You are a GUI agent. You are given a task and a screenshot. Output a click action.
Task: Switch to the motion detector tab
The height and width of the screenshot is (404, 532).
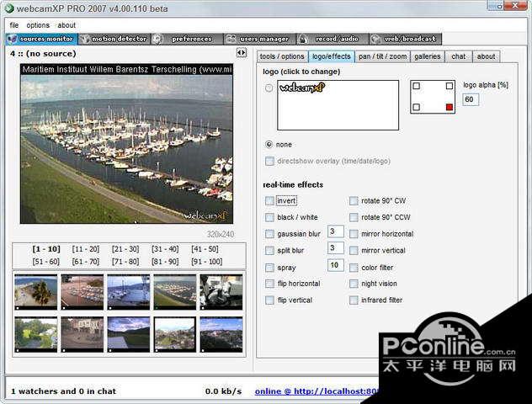114,39
